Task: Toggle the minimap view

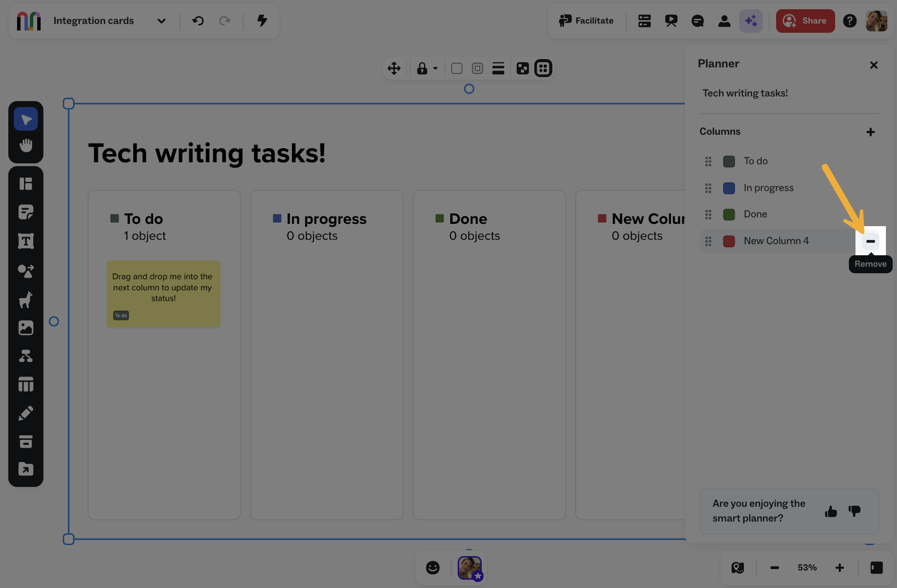Action: [738, 568]
